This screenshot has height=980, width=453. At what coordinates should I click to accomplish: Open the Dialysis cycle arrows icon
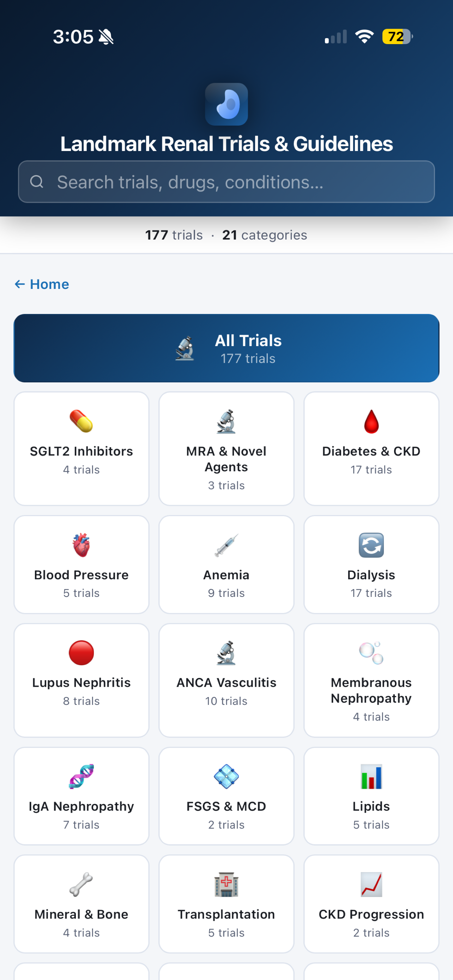(x=371, y=545)
